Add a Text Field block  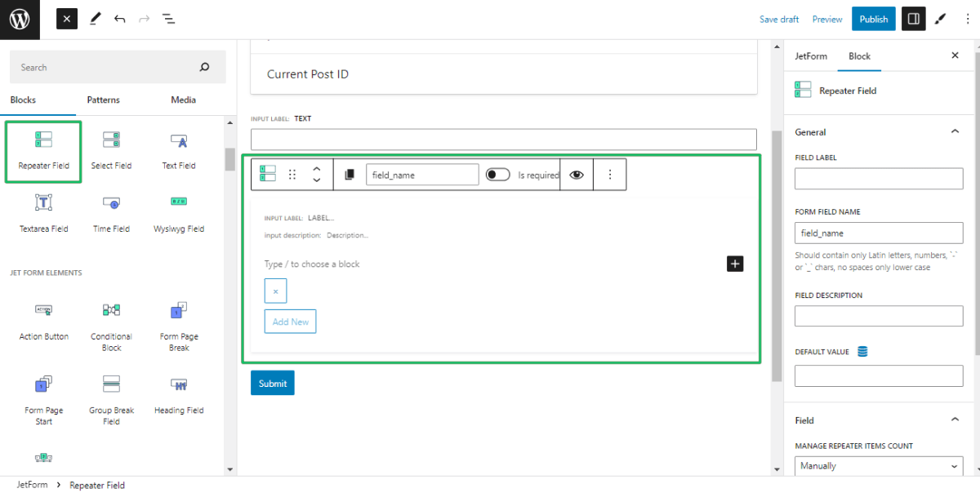pyautogui.click(x=178, y=151)
